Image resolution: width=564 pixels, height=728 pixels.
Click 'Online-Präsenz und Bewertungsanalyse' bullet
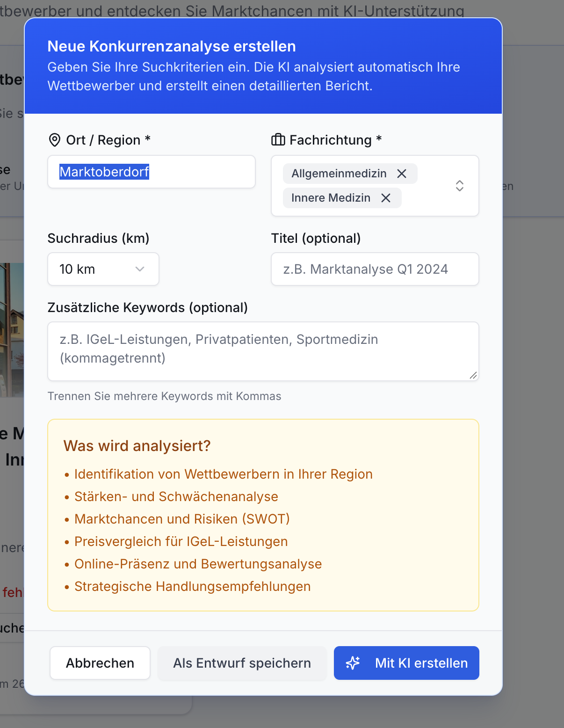pyautogui.click(x=198, y=564)
